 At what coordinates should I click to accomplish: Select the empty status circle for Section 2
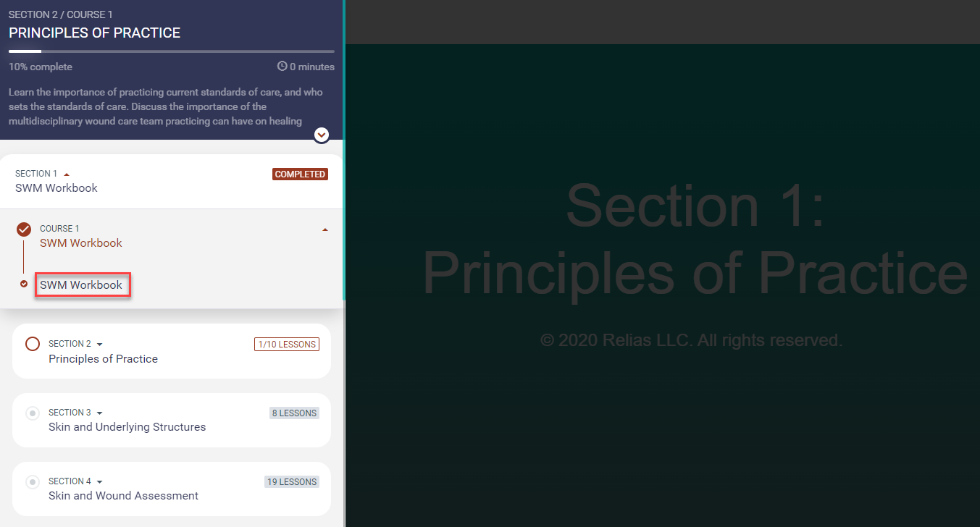pyautogui.click(x=32, y=344)
